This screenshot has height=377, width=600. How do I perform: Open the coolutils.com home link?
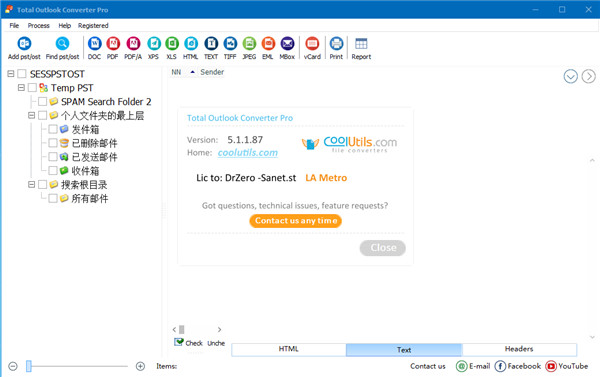click(x=248, y=153)
